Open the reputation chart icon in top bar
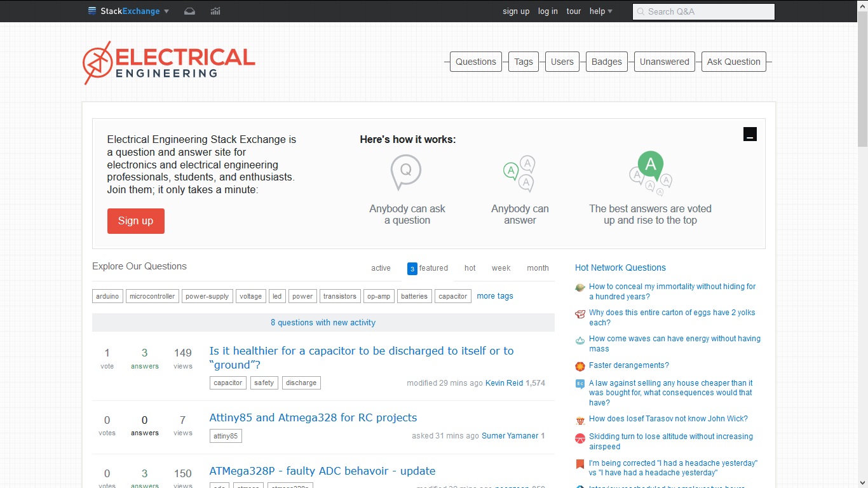The width and height of the screenshot is (868, 488). pyautogui.click(x=215, y=11)
